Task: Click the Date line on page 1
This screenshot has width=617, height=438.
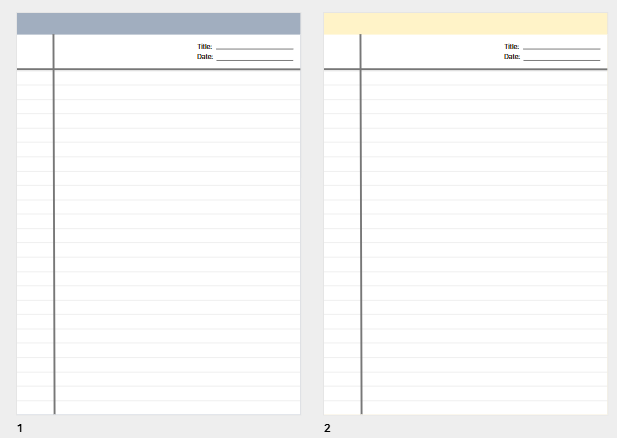Action: tap(255, 60)
